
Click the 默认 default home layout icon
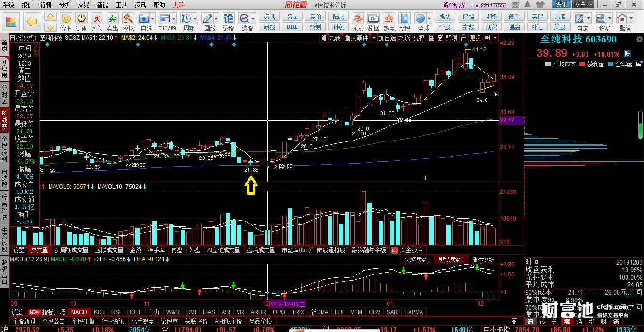coord(623,18)
